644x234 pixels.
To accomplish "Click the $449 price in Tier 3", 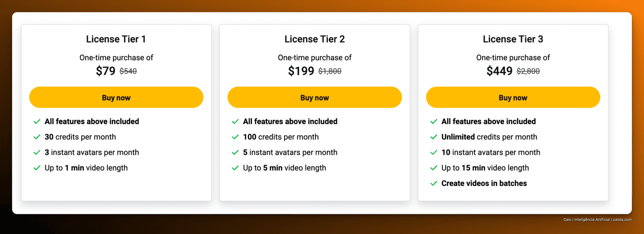I will click(500, 71).
